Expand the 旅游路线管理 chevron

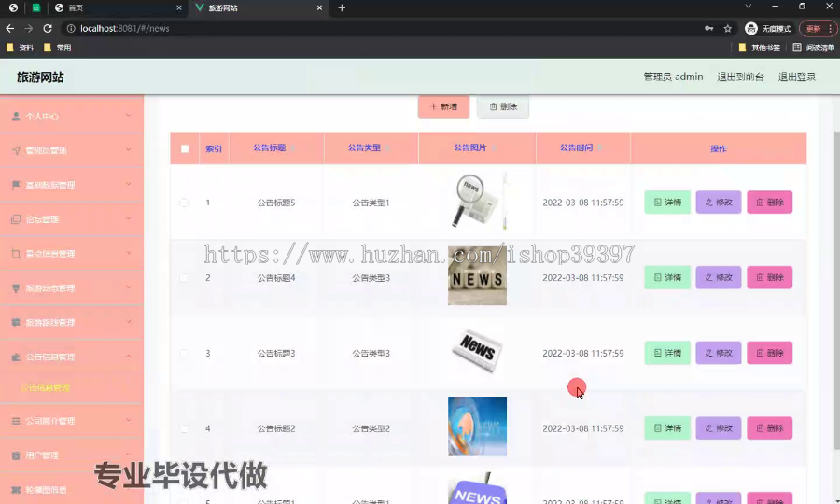tap(128, 321)
